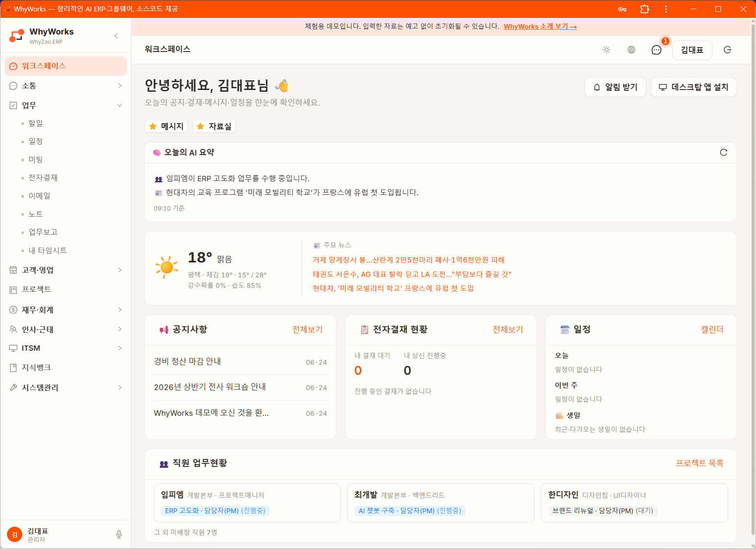Open 전자결재 under 업무
The image size is (756, 549).
point(43,177)
